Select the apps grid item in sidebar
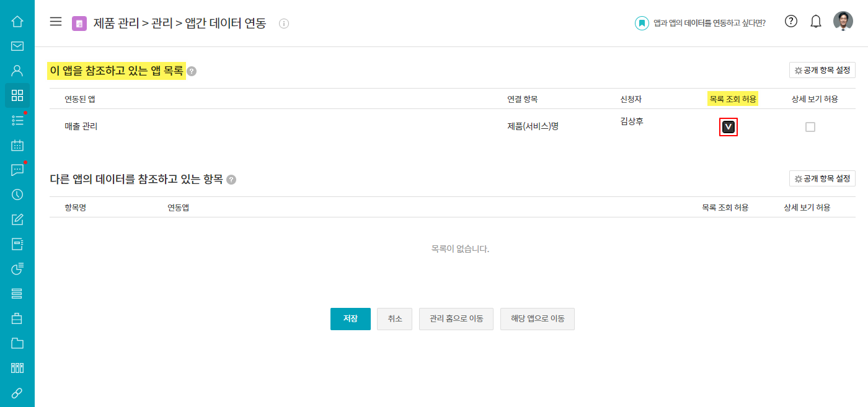Viewport: 868px width, 407px height. (17, 95)
